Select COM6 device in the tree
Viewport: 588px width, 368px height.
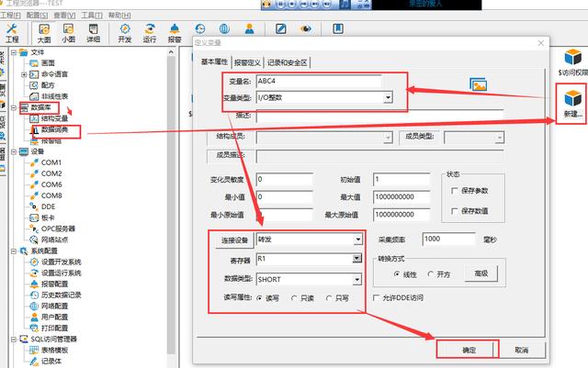tap(51, 184)
